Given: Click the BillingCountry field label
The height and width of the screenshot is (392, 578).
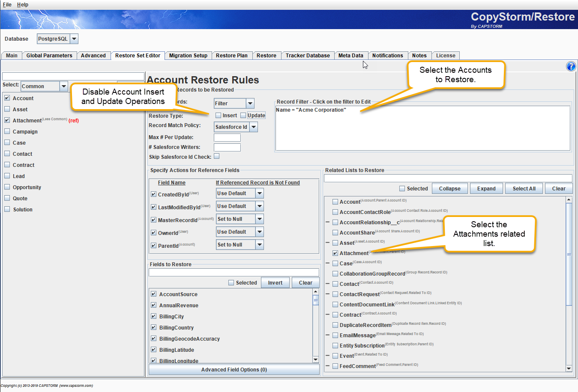Looking at the screenshot, I should [x=177, y=328].
